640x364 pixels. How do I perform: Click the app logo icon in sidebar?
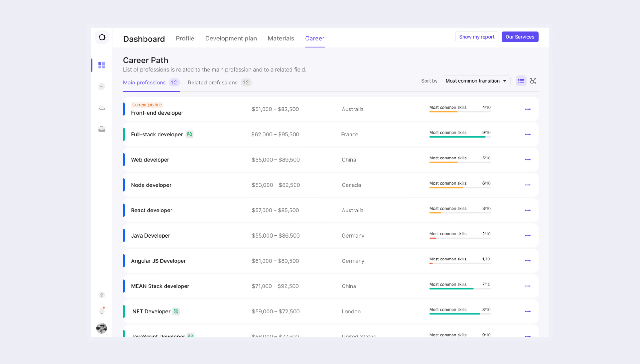click(x=102, y=37)
